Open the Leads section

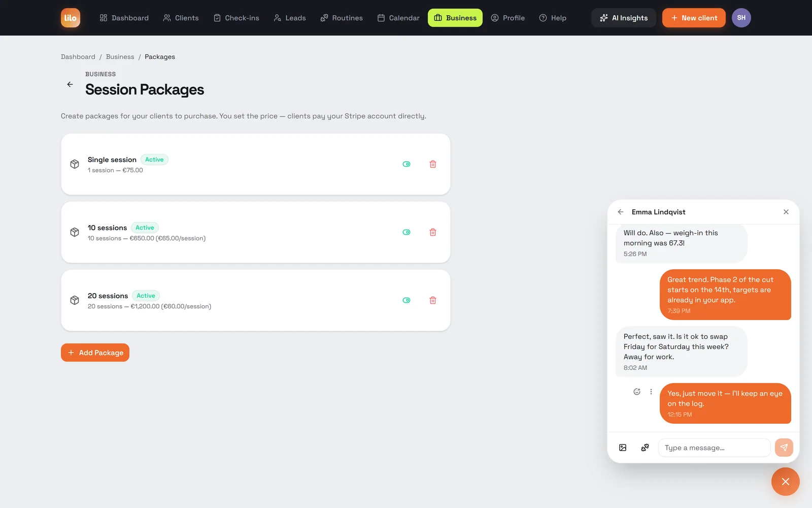(290, 18)
